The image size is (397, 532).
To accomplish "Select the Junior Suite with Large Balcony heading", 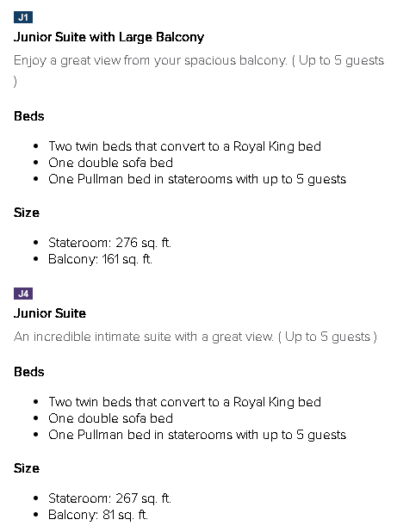I will [x=109, y=37].
